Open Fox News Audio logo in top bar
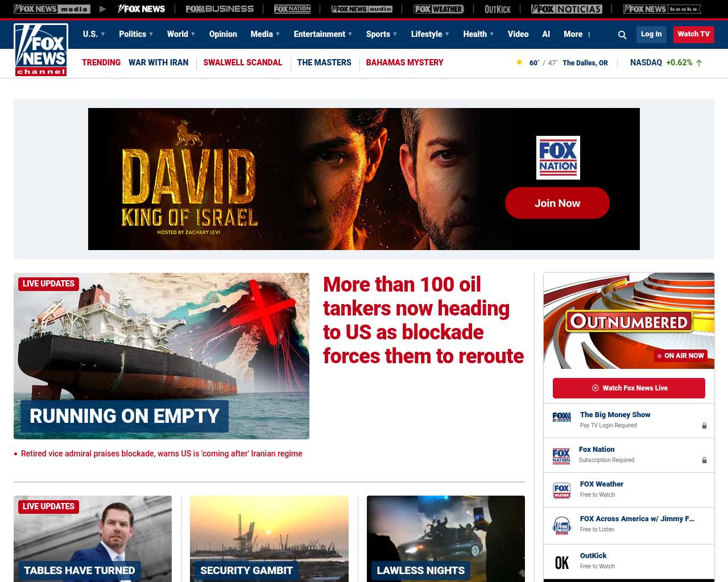The width and height of the screenshot is (728, 582). pos(362,9)
